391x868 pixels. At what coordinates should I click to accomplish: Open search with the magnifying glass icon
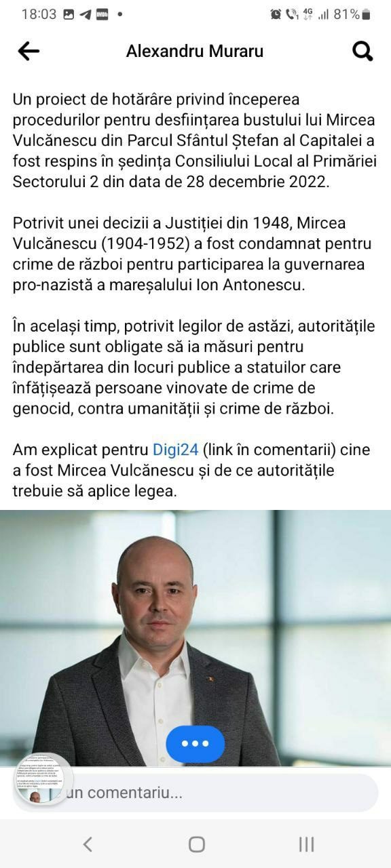363,51
